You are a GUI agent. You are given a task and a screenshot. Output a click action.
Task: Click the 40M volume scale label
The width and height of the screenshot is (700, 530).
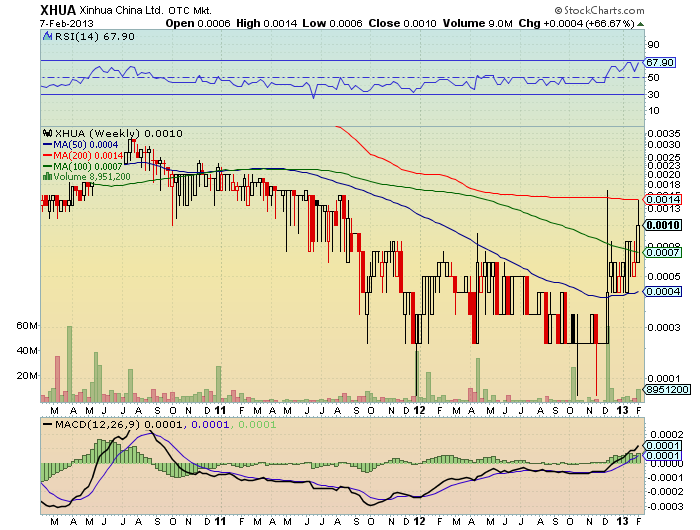pos(27,351)
